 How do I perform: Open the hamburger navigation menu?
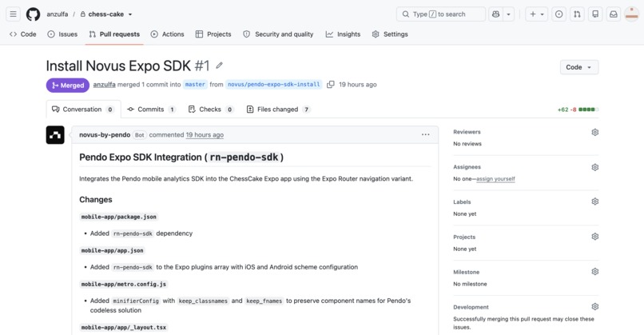pos(13,14)
